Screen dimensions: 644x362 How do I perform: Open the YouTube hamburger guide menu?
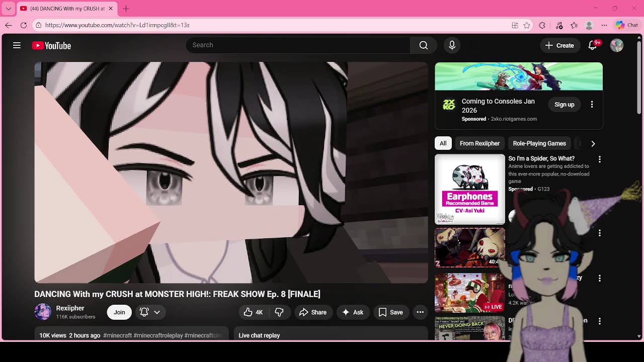click(17, 45)
